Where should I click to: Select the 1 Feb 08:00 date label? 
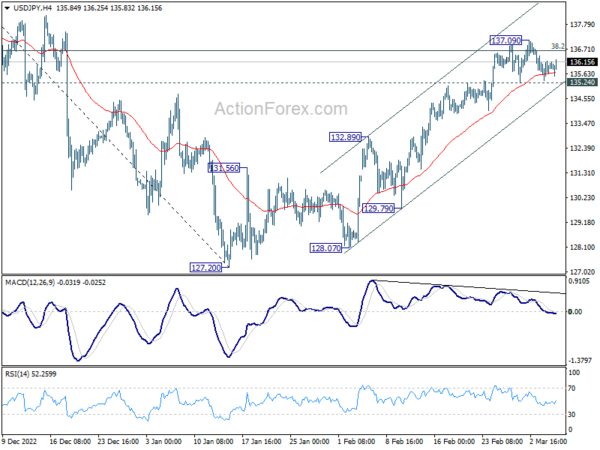[356, 441]
